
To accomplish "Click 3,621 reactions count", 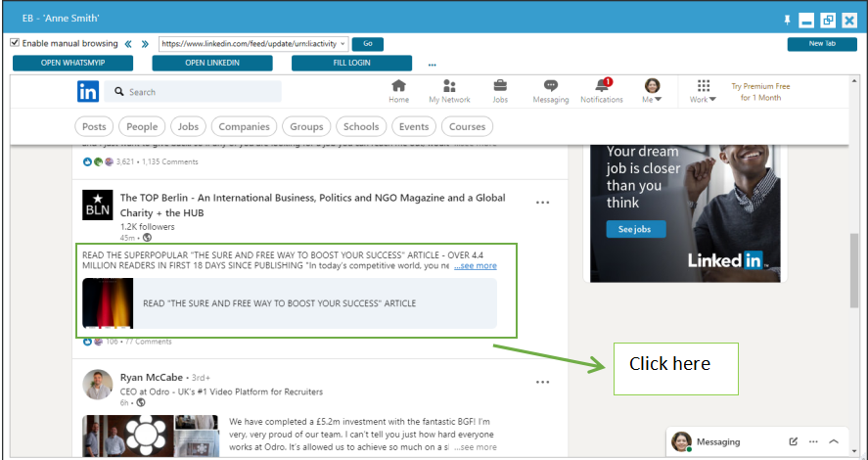I will 125,161.
